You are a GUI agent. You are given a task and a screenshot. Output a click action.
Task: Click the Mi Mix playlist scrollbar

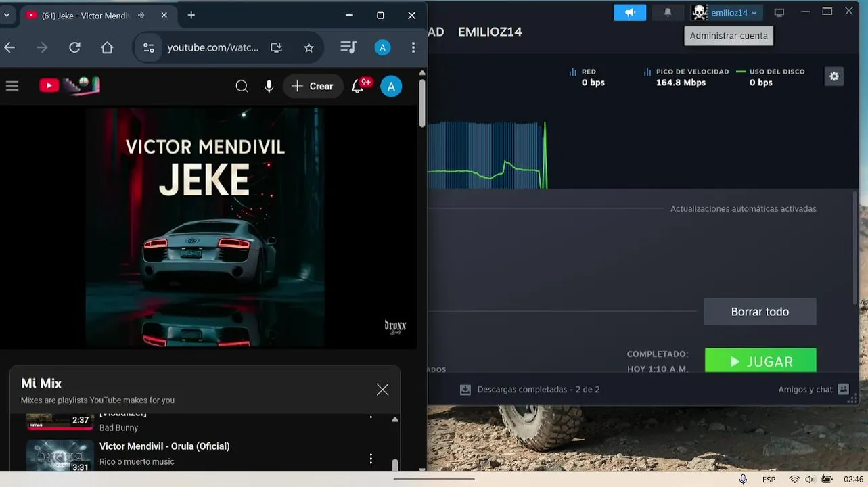(x=395, y=465)
